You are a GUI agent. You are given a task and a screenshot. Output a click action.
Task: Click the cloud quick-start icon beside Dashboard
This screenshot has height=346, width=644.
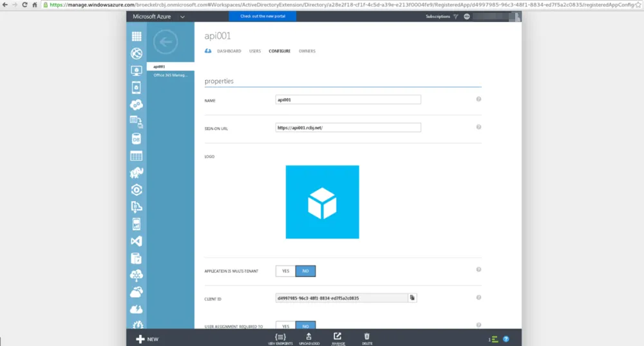[x=208, y=51]
